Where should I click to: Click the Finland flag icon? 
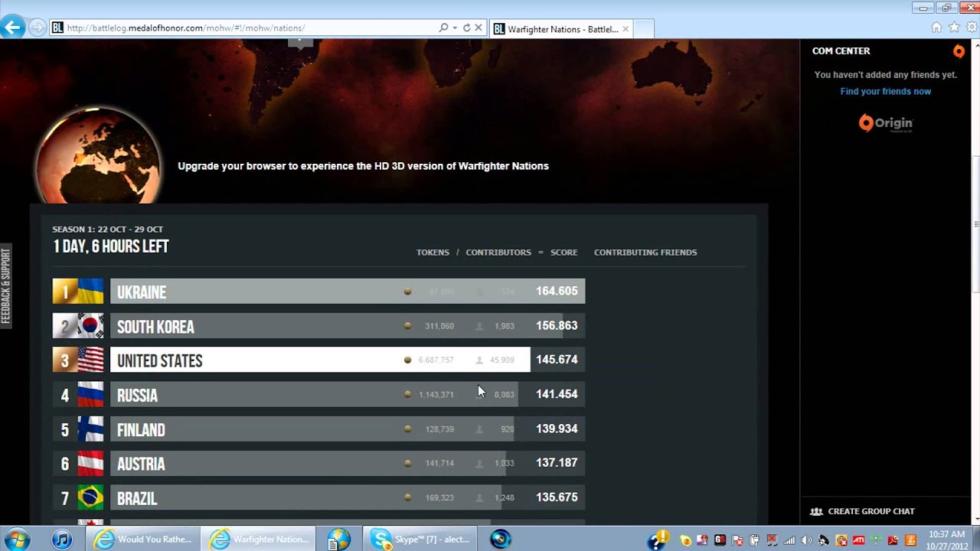pos(90,429)
